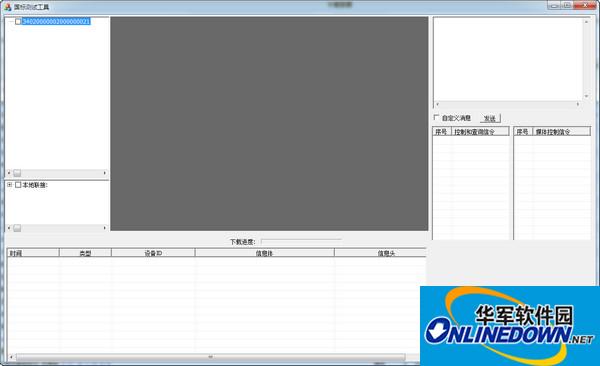Viewport: 600px width, 366px height.
Task: Select the 本地联盟 tree label
Action: [35, 185]
